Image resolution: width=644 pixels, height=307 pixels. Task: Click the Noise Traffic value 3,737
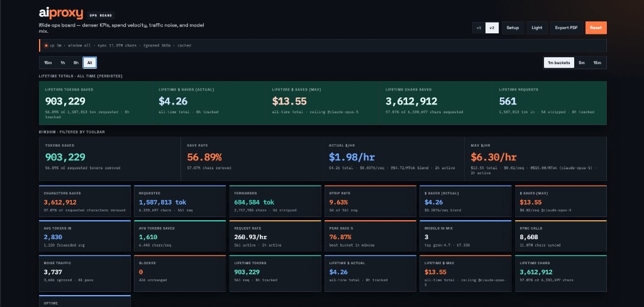52,272
